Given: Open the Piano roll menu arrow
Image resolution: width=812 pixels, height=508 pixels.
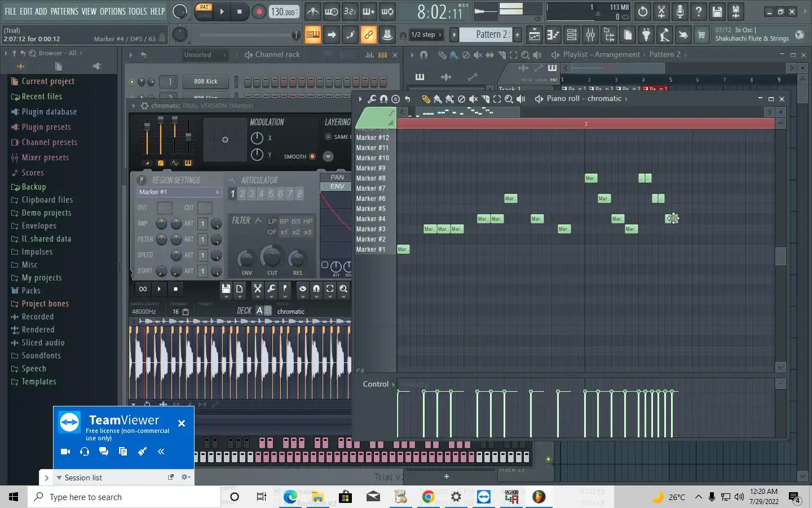Looking at the screenshot, I should tap(360, 99).
